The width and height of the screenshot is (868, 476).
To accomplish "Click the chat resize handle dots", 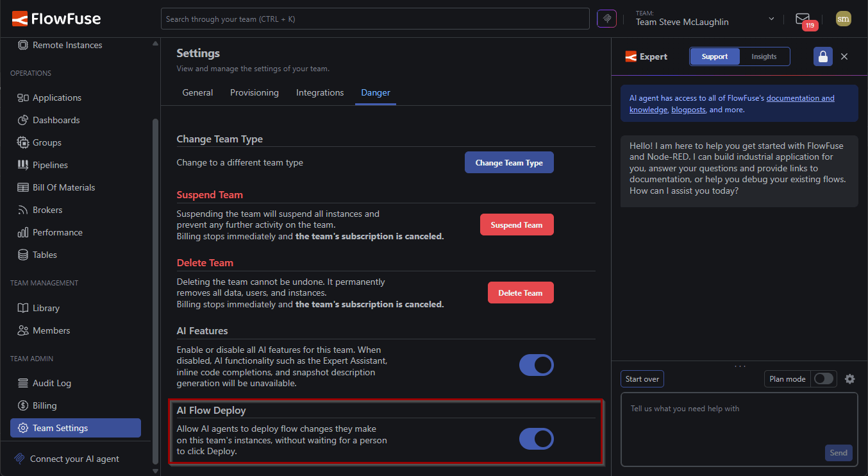I will [740, 366].
